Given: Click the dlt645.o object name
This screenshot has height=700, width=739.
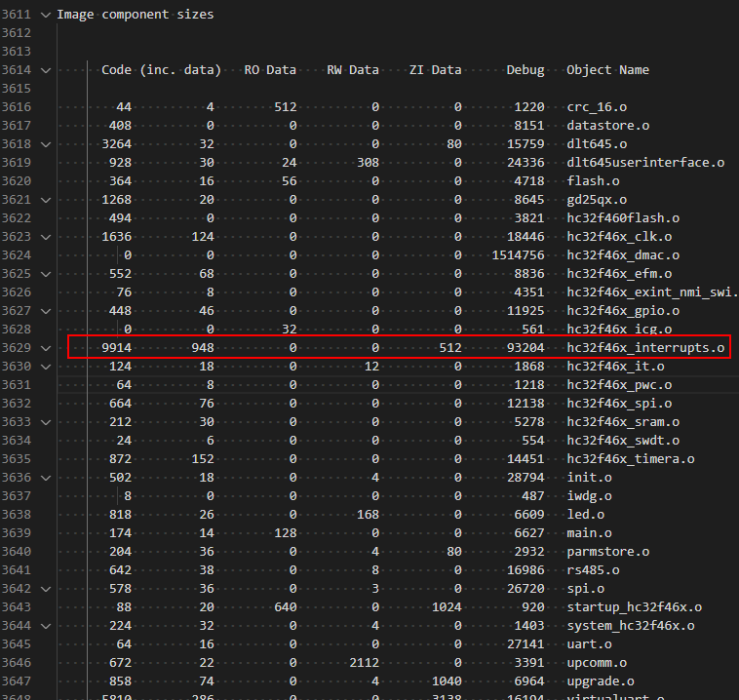Looking at the screenshot, I should click(x=597, y=143).
